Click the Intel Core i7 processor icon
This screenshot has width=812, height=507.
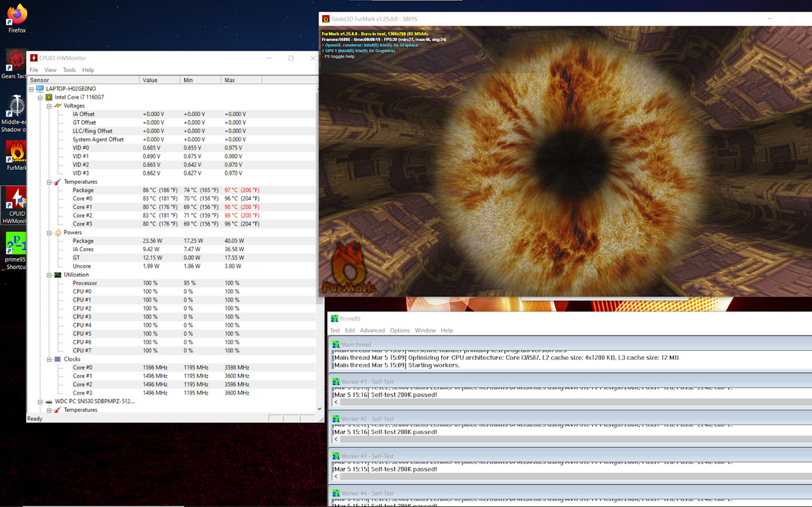tap(49, 97)
